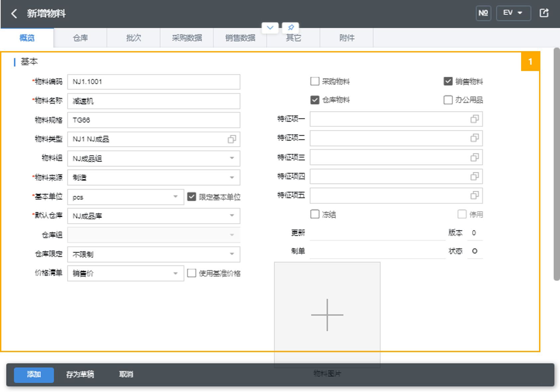This screenshot has height=392, width=560.
Task: Click the 更新 field
Action: (378, 233)
